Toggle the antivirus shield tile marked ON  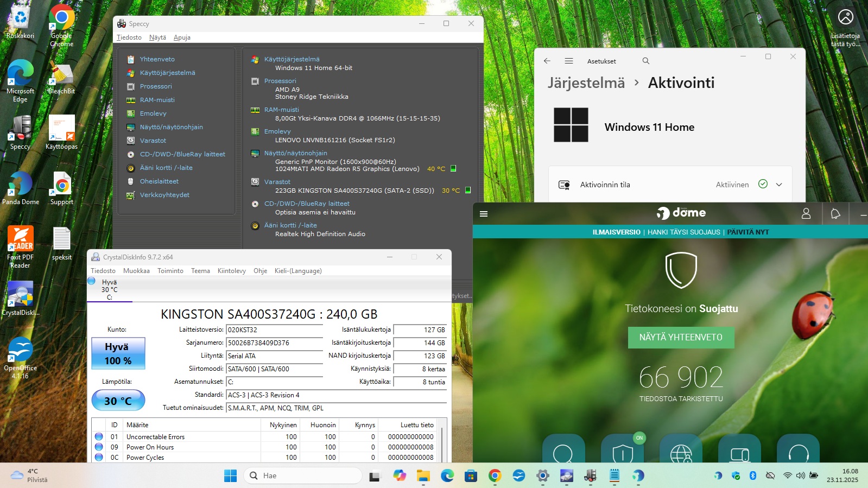click(x=623, y=451)
